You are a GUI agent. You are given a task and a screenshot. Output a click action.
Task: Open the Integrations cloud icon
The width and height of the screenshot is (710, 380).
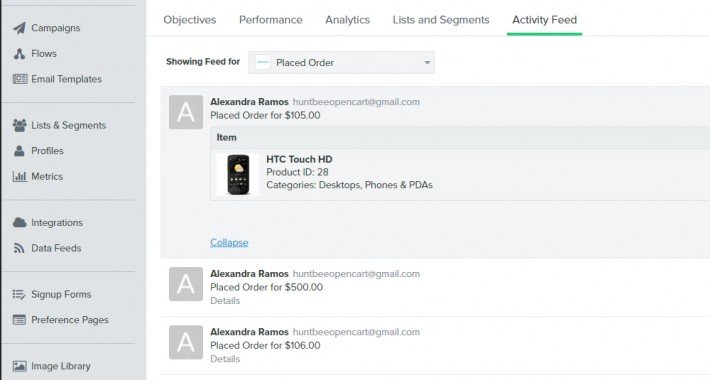coord(19,222)
